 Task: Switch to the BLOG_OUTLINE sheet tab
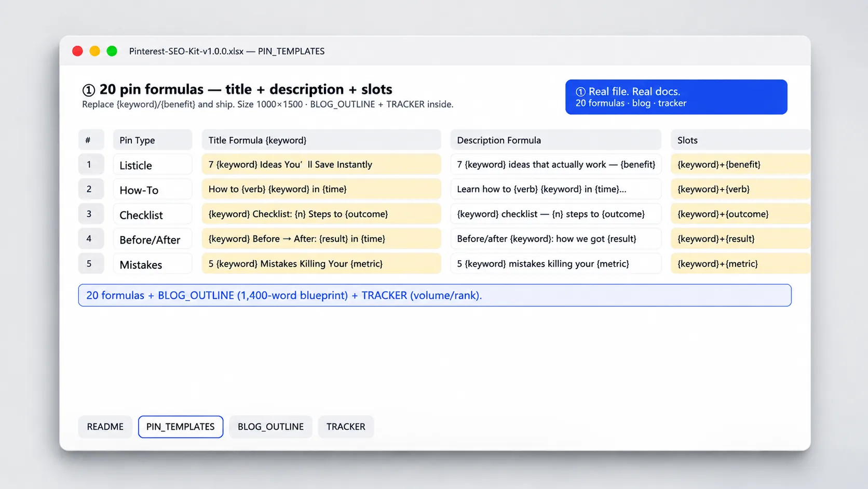click(270, 427)
